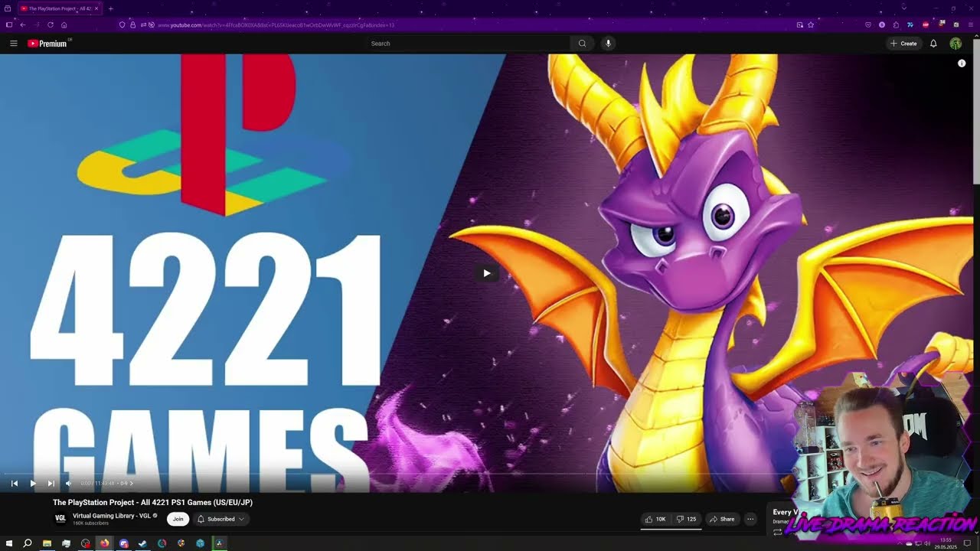Click the youtube.com address bar URL
The height and width of the screenshot is (551, 980).
coord(276,25)
